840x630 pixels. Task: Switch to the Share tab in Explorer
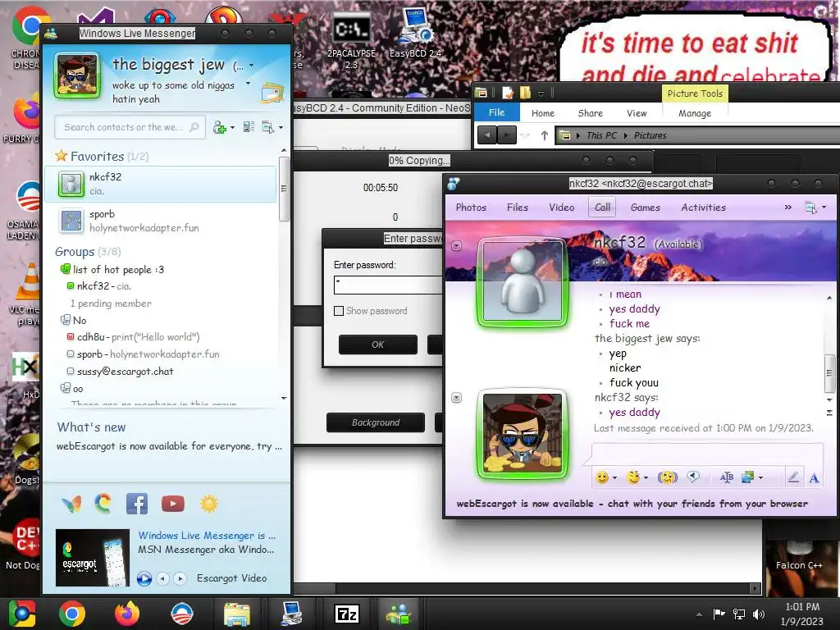pyautogui.click(x=591, y=113)
